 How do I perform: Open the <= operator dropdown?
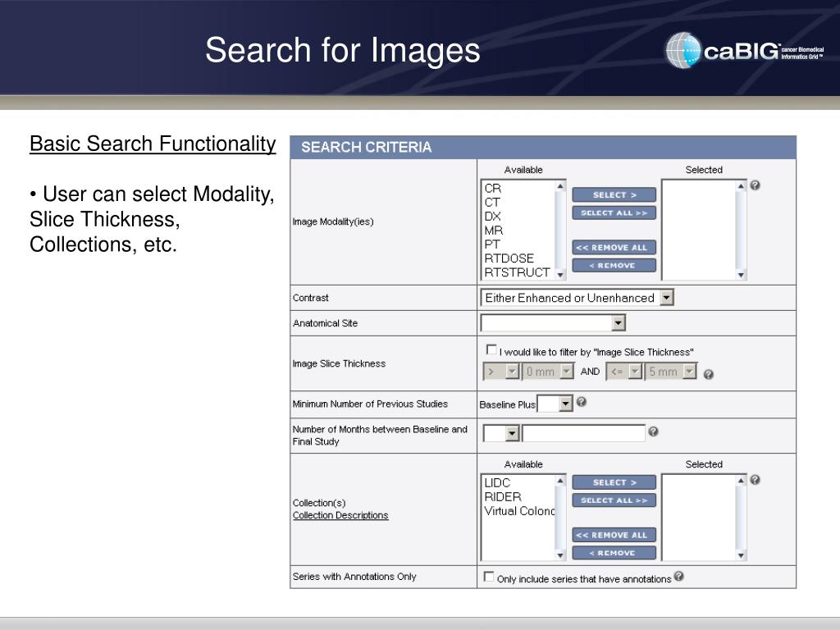pos(623,372)
